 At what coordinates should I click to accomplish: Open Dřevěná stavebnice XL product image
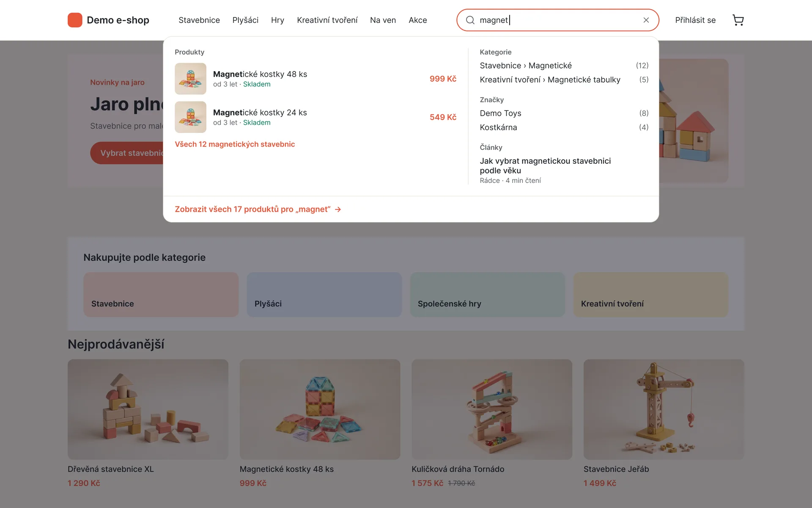pos(148,409)
